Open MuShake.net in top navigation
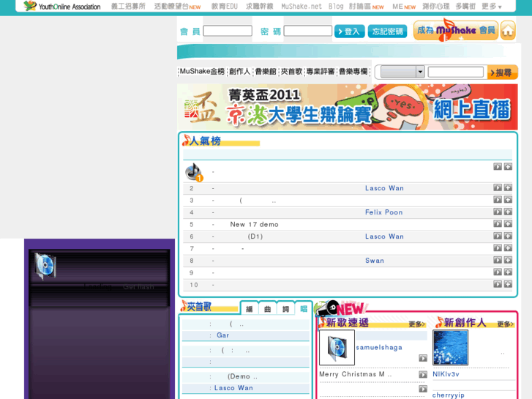 pos(301,6)
